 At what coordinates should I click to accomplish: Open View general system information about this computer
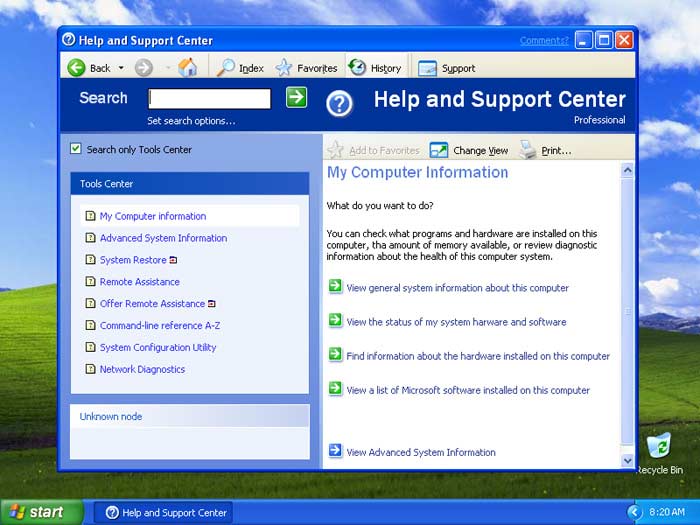coord(458,288)
